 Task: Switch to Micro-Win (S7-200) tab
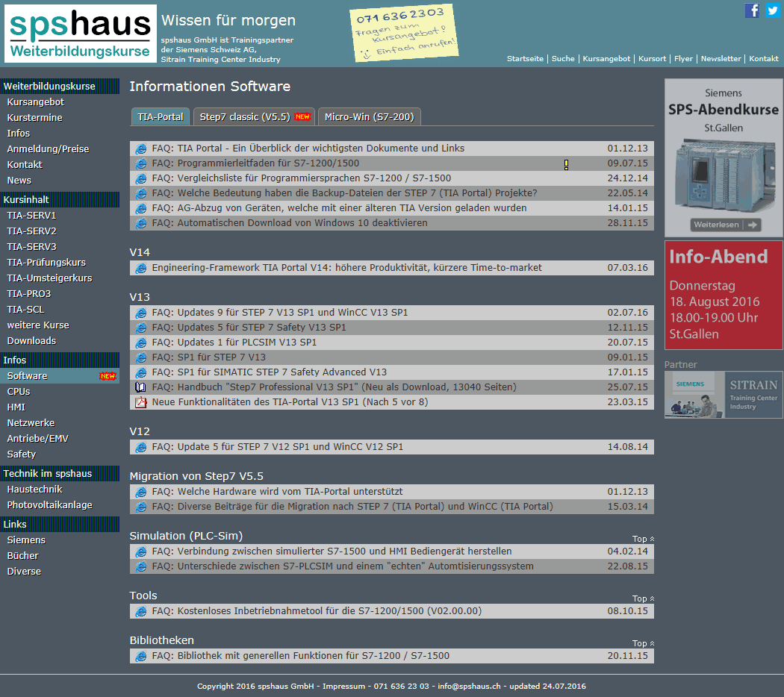tap(370, 117)
